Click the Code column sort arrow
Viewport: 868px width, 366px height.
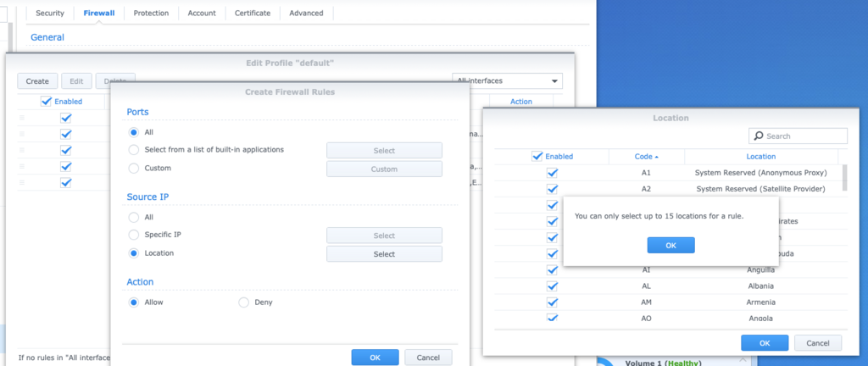[657, 157]
